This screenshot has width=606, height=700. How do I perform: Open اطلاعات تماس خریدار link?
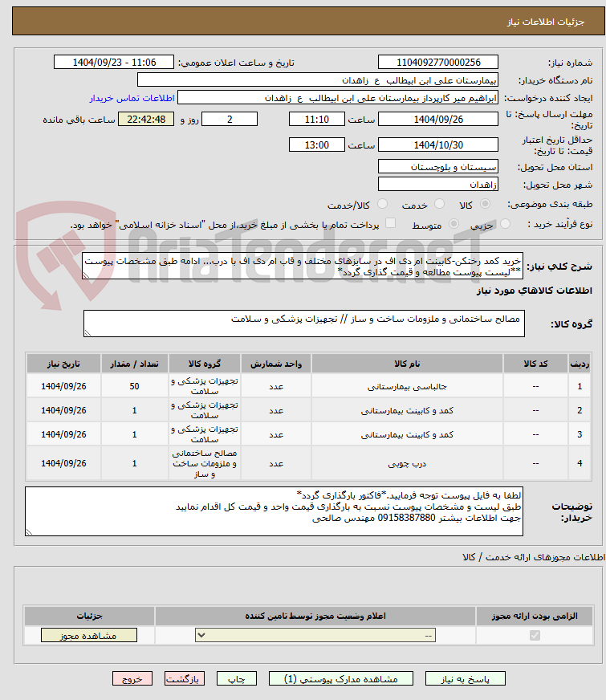[132, 98]
